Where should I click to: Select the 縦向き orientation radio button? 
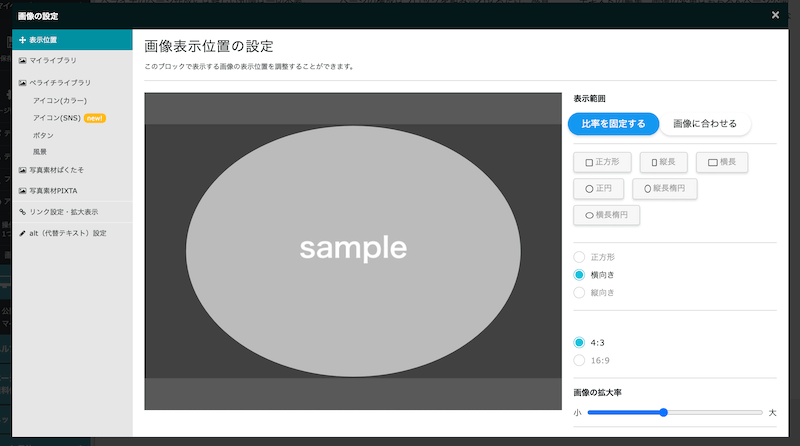[x=579, y=292]
